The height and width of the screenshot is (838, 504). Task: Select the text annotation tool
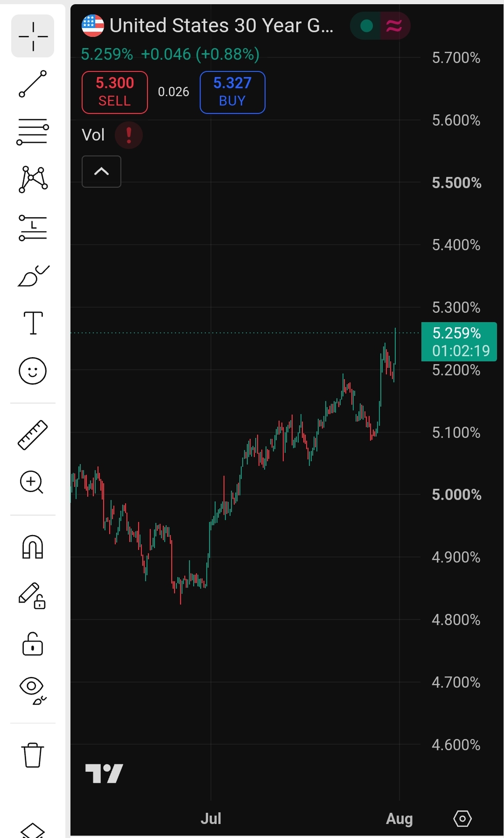pos(33,323)
